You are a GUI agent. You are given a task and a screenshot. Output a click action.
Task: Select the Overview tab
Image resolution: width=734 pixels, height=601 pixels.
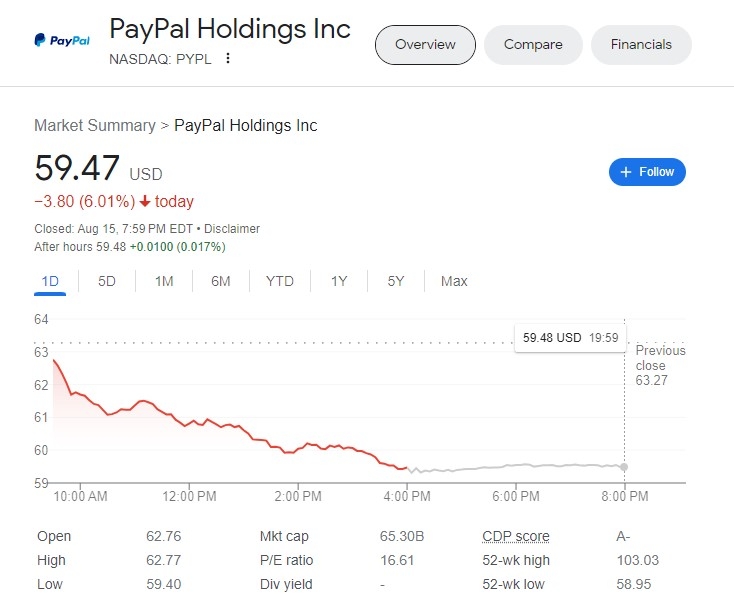[x=425, y=45]
